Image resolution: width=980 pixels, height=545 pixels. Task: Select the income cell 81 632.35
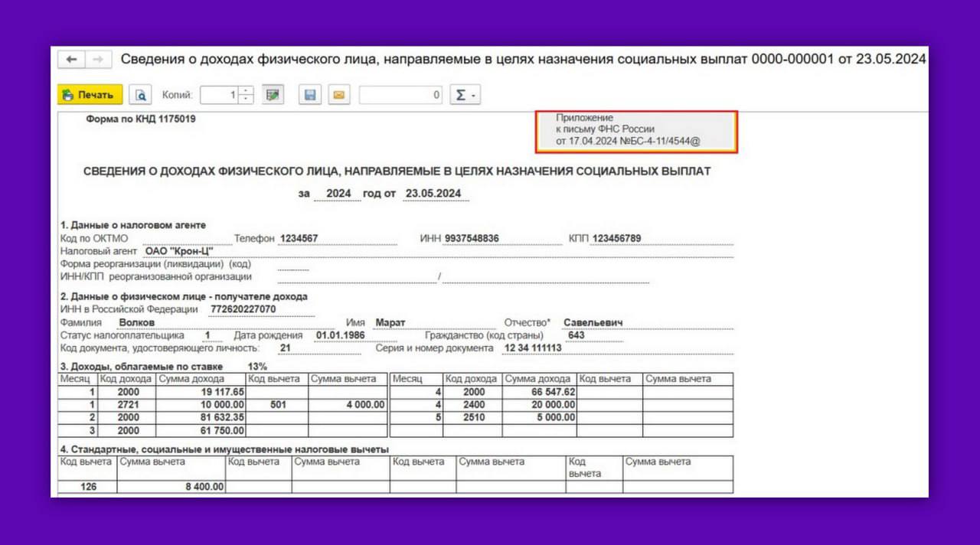(x=201, y=417)
